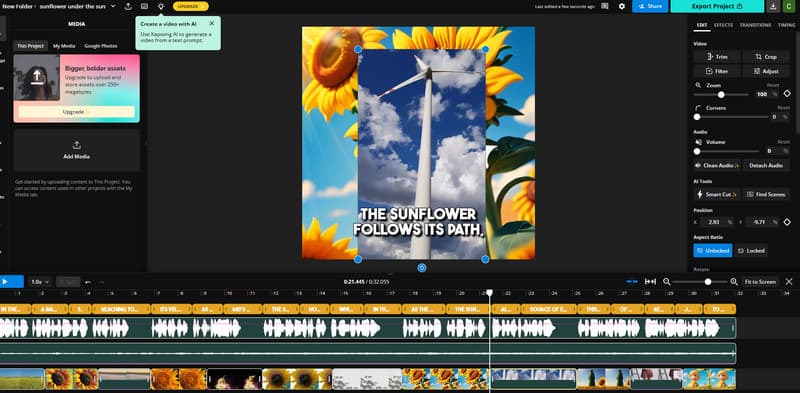Click the timeline zoom slider handle
Viewport: 800px width, 393px height.
[x=708, y=282]
